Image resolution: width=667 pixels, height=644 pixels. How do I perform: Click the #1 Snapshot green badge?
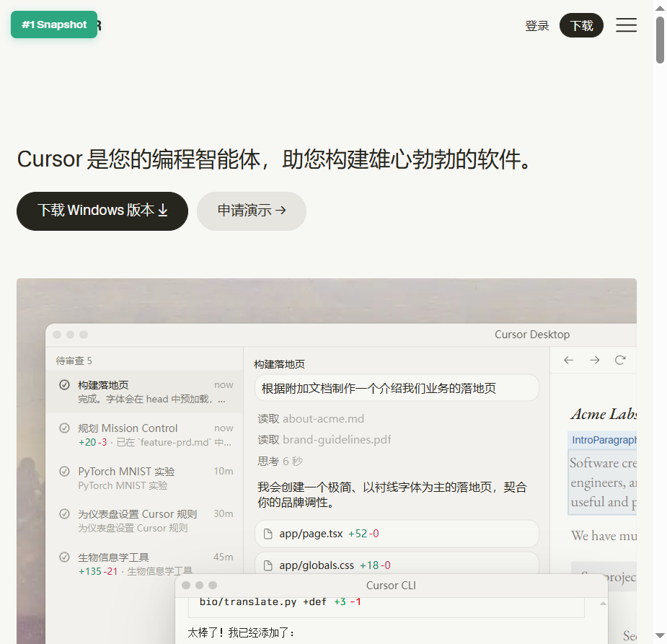[54, 25]
